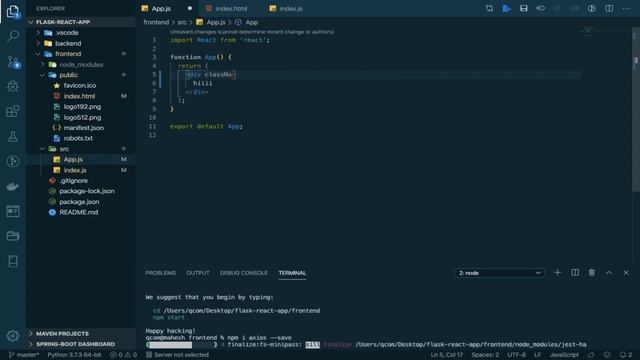Image resolution: width=640 pixels, height=360 pixels.
Task: Click the Open Changes compare icon in editor toolbar
Action: (489, 9)
